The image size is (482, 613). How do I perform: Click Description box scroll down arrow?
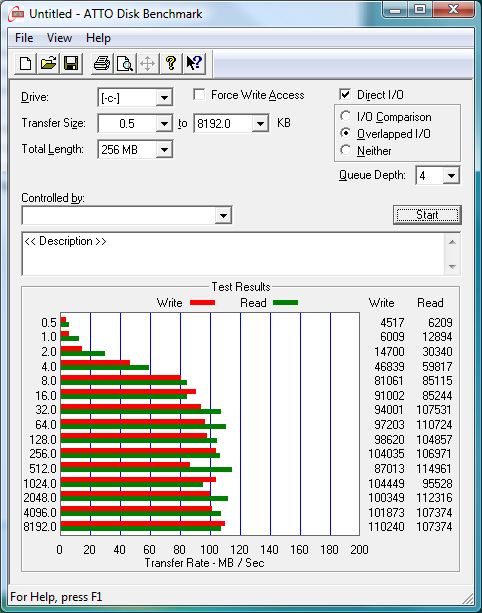click(452, 267)
